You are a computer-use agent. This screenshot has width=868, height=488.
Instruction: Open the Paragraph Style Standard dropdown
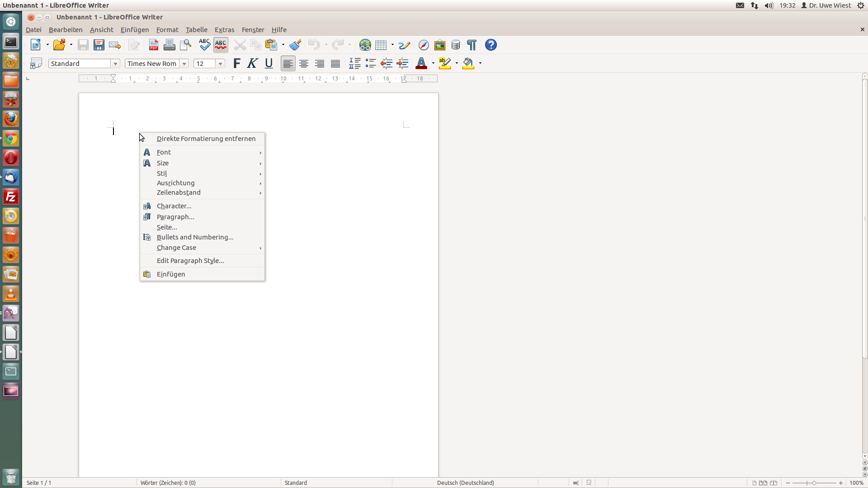point(116,64)
